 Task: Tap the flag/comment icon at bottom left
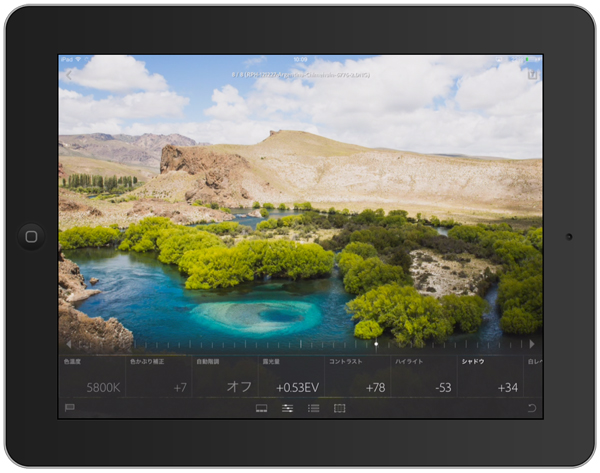click(x=69, y=408)
